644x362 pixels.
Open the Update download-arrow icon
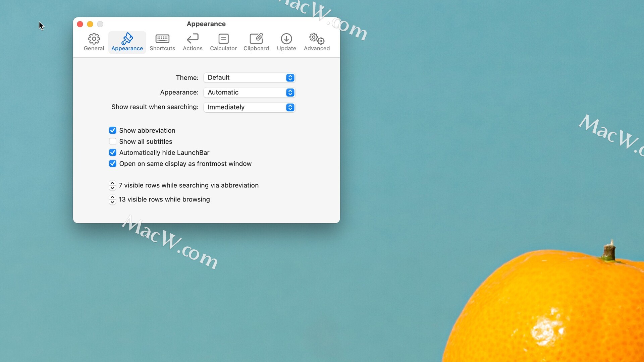tap(286, 39)
